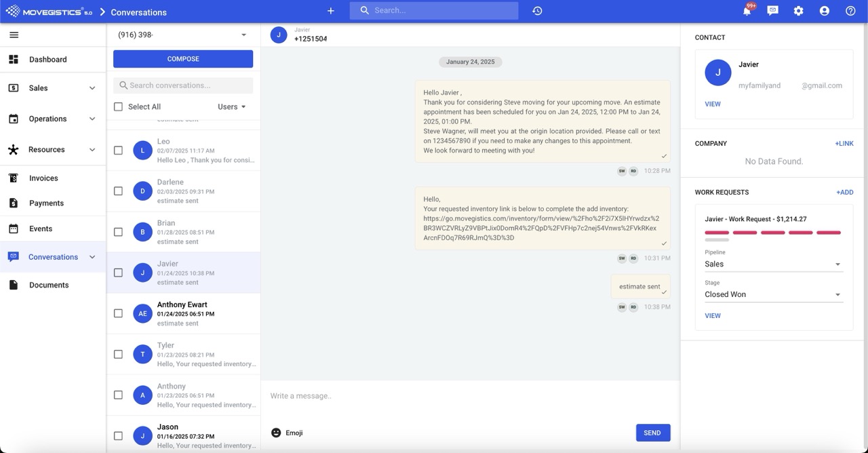Image resolution: width=868 pixels, height=453 pixels.
Task: Open the user account profile icon
Action: point(824,12)
